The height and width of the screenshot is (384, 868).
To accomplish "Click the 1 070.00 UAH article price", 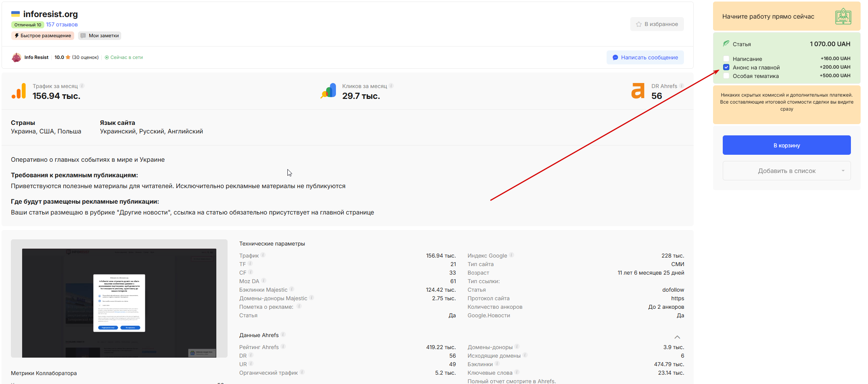I will click(x=830, y=44).
